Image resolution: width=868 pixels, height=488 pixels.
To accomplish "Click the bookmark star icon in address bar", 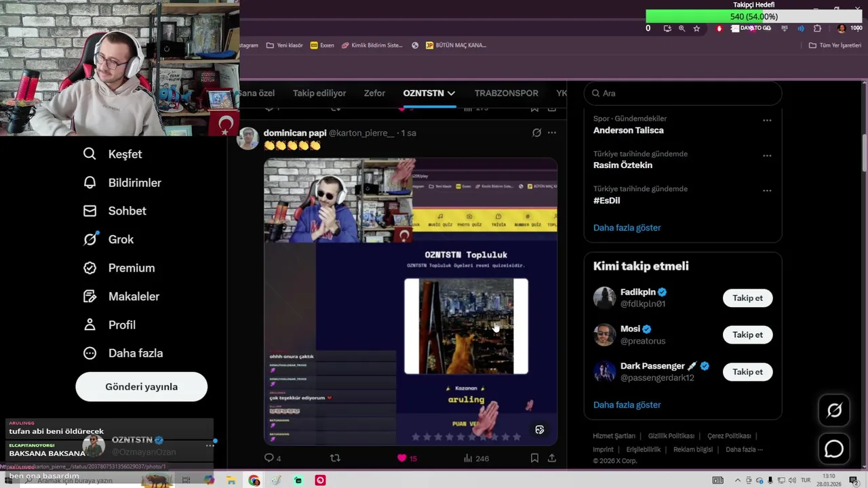I will coord(696,28).
